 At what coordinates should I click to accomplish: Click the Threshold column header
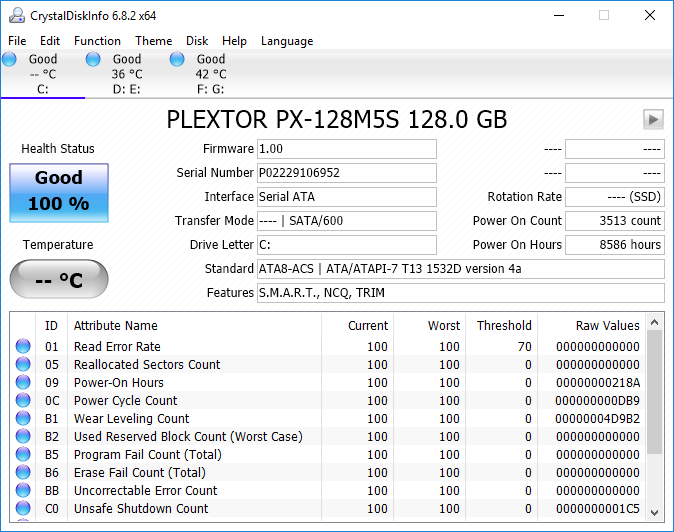[501, 326]
